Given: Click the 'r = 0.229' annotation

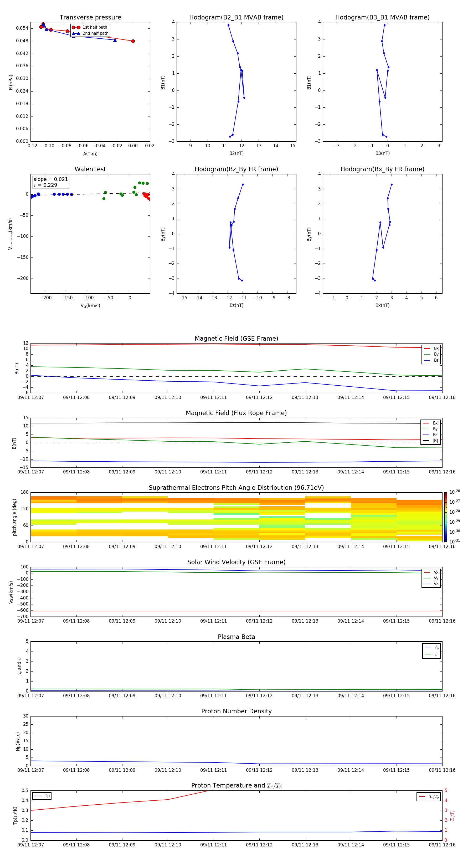Looking at the screenshot, I should (45, 185).
